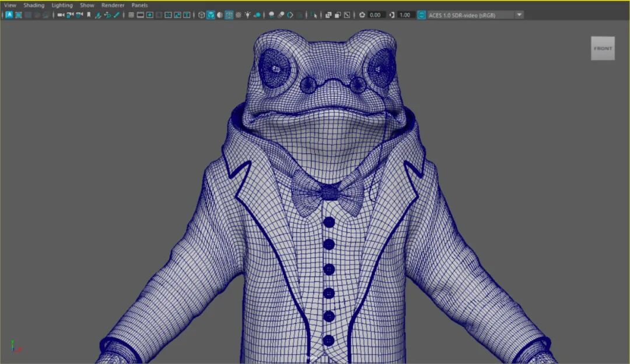Toggle the View Transform color management icon
Image resolution: width=630 pixels, height=364 pixels.
tap(421, 15)
